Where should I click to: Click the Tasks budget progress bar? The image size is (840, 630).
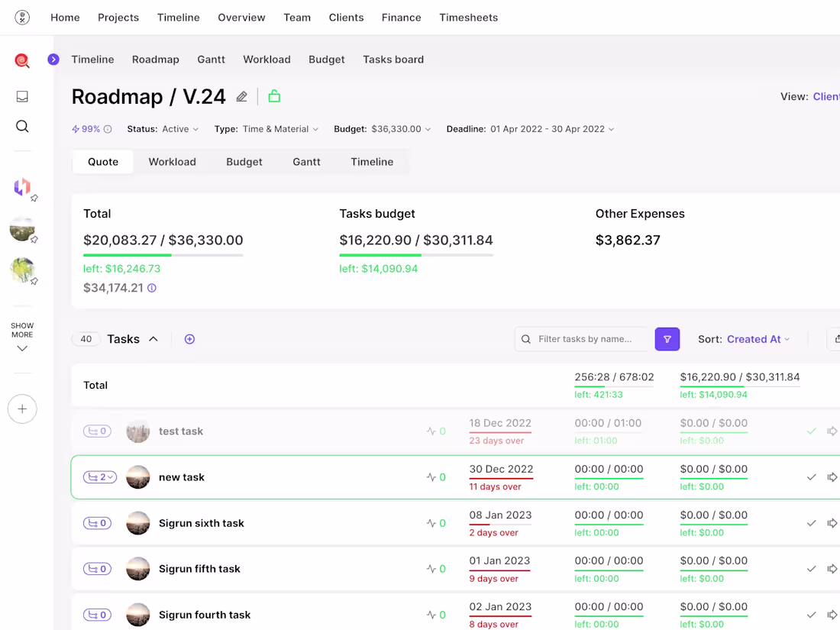pos(416,255)
